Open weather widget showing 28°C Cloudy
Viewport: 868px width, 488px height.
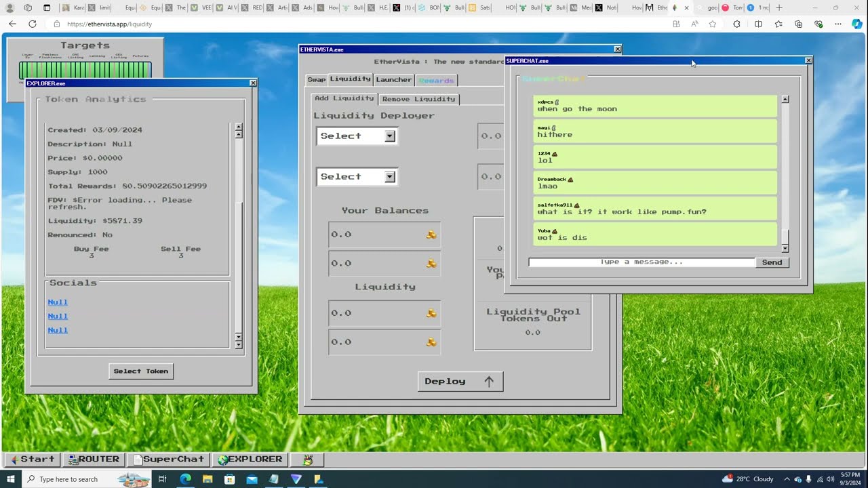748,479
